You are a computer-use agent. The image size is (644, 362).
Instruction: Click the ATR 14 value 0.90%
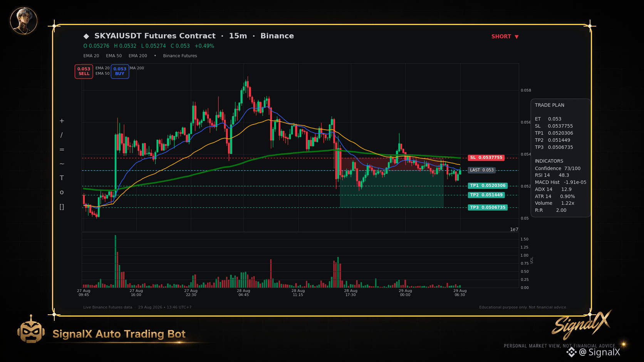point(567,197)
